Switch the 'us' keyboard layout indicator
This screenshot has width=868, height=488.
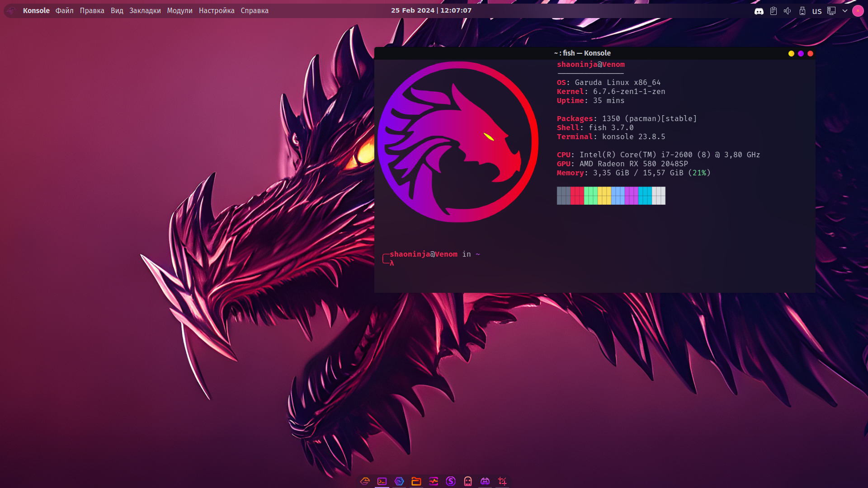(816, 11)
